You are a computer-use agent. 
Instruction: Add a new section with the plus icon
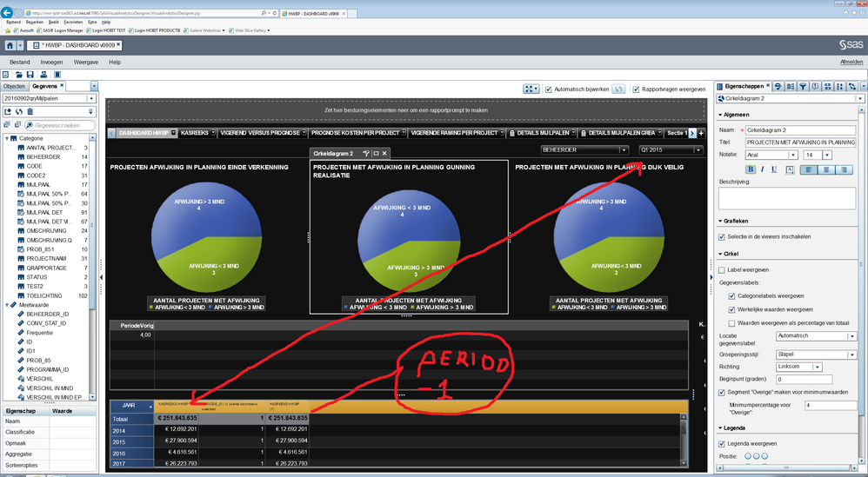coord(701,133)
